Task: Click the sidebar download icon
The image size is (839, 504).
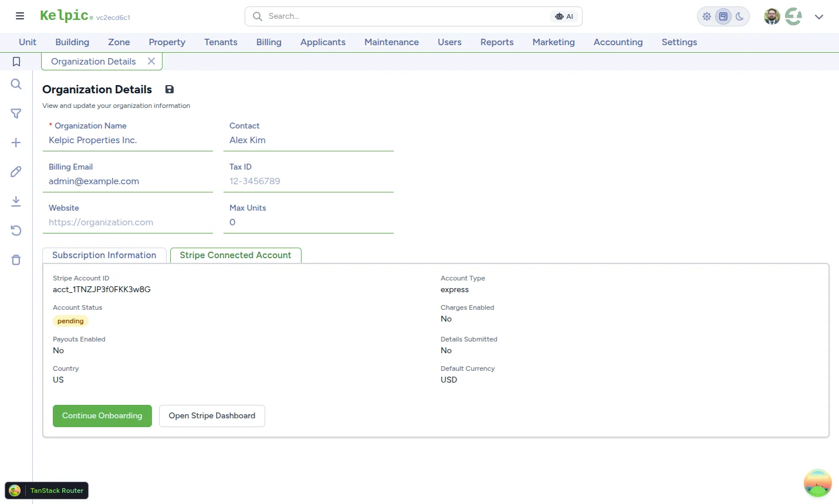Action: click(x=16, y=201)
